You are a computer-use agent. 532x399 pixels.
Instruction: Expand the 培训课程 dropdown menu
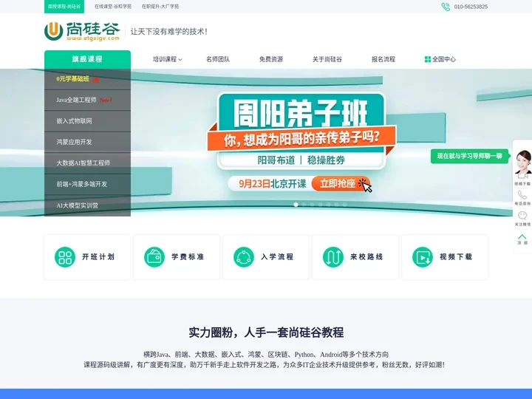pyautogui.click(x=167, y=59)
